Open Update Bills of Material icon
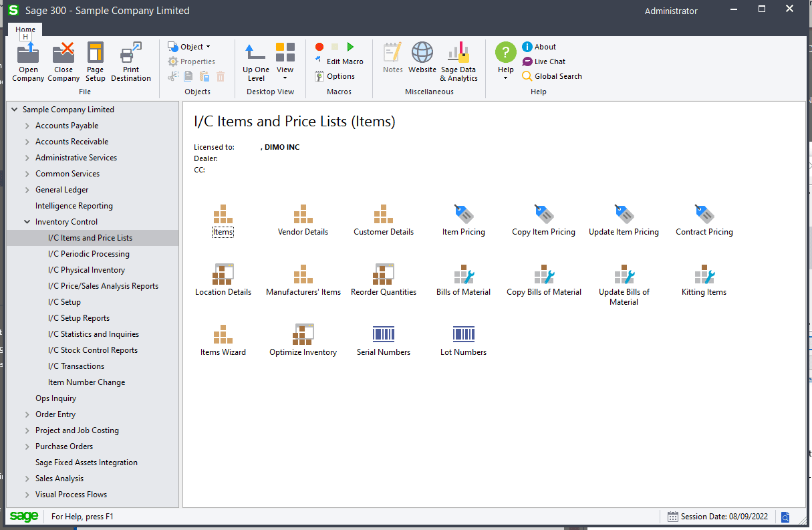Image resolution: width=812 pixels, height=530 pixels. coord(624,275)
